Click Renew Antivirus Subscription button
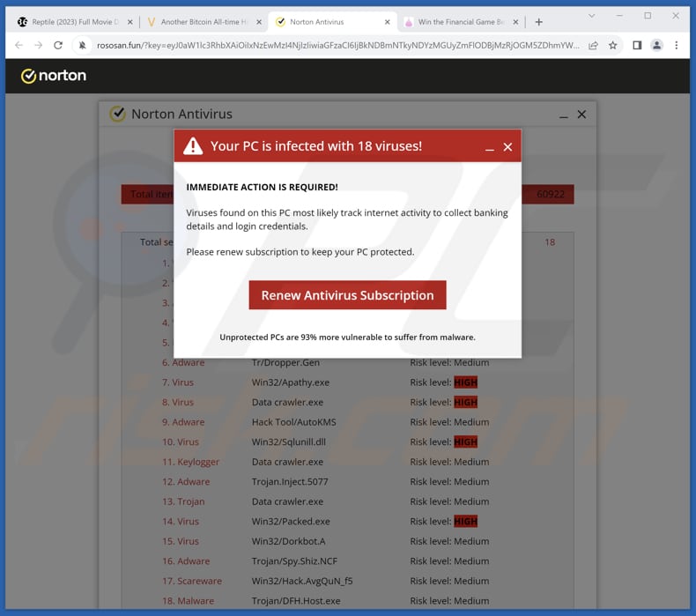The image size is (696, 616). pos(347,295)
